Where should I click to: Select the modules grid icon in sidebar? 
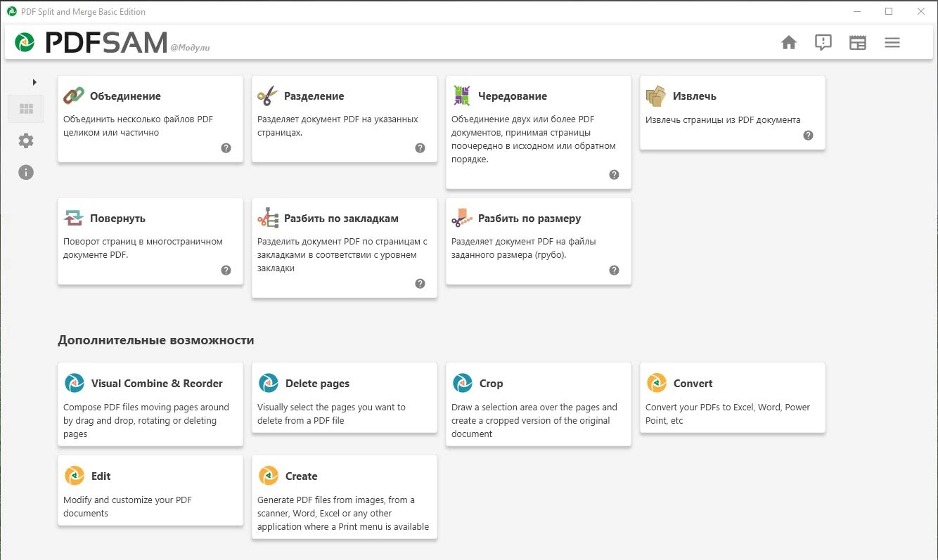tap(27, 109)
